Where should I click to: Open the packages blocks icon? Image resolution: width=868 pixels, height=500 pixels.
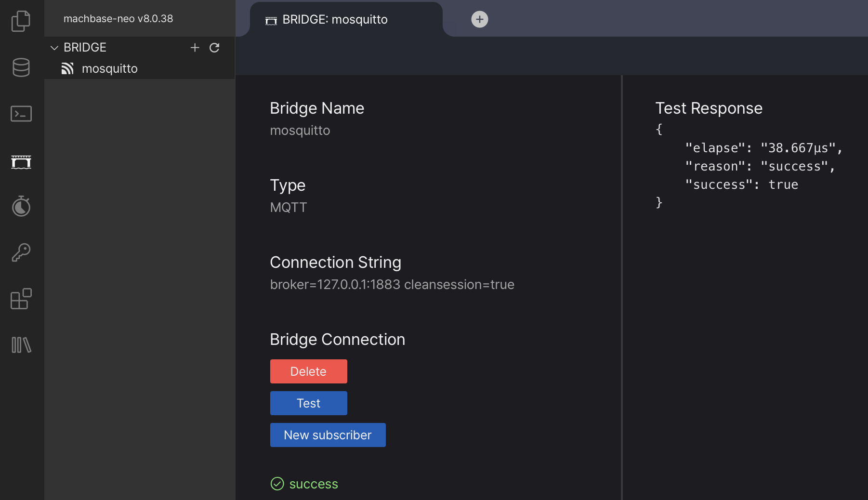(x=21, y=299)
